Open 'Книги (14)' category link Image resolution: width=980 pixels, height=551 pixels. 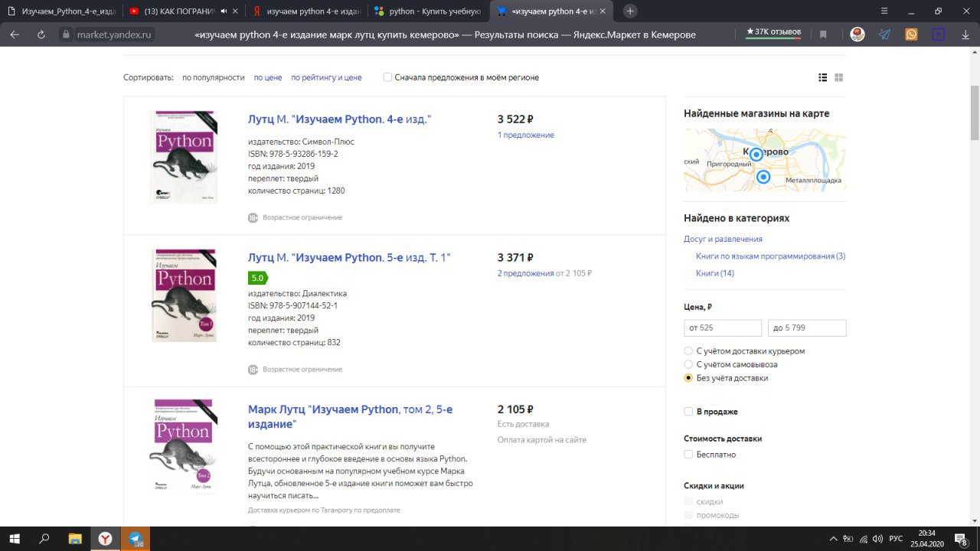(715, 273)
